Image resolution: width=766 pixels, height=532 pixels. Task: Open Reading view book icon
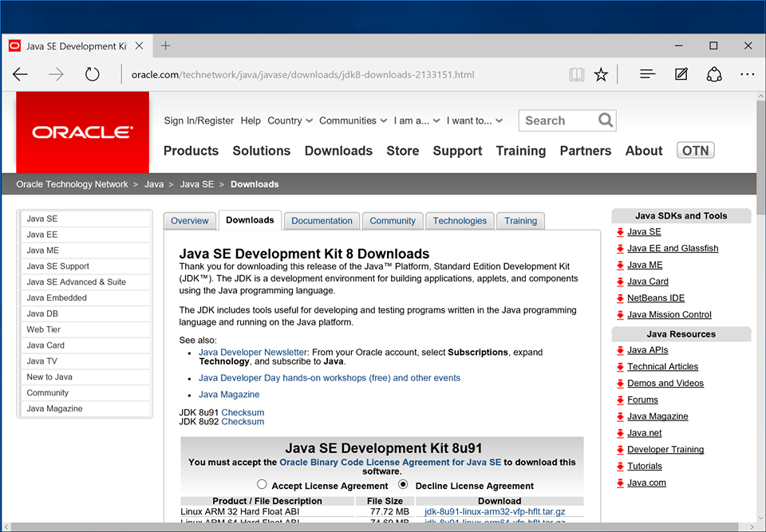pos(576,75)
